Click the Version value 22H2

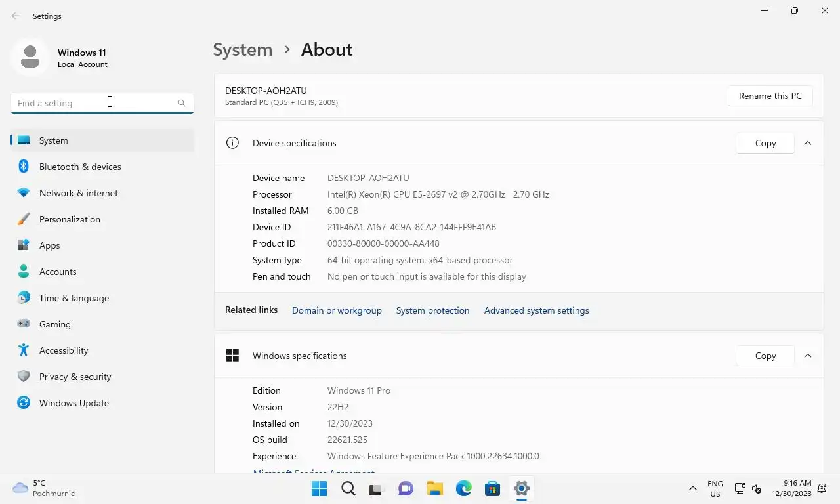tap(338, 407)
